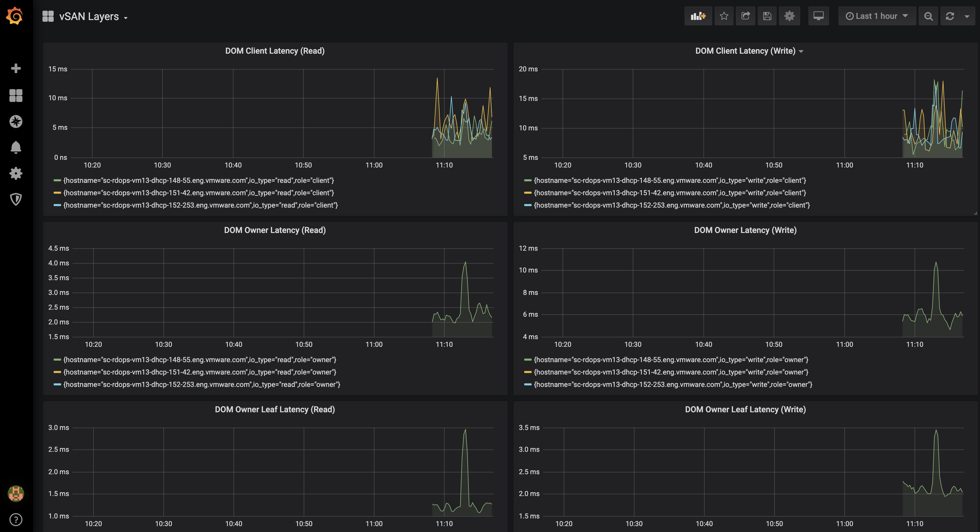
Task: Click the 151-42 owner write legend label
Action: tap(671, 372)
